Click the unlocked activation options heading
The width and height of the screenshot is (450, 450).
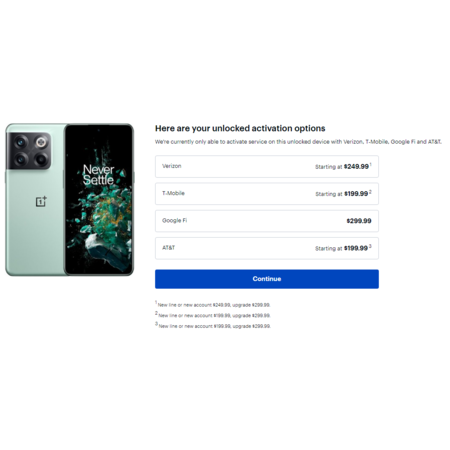click(x=240, y=128)
